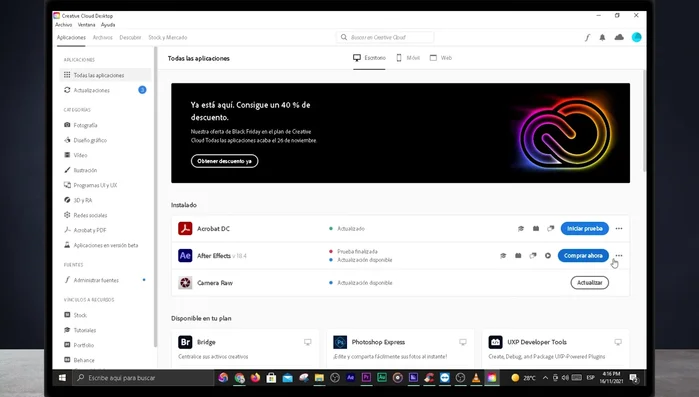
Task: Open the fonts icon in the header
Action: point(588,37)
